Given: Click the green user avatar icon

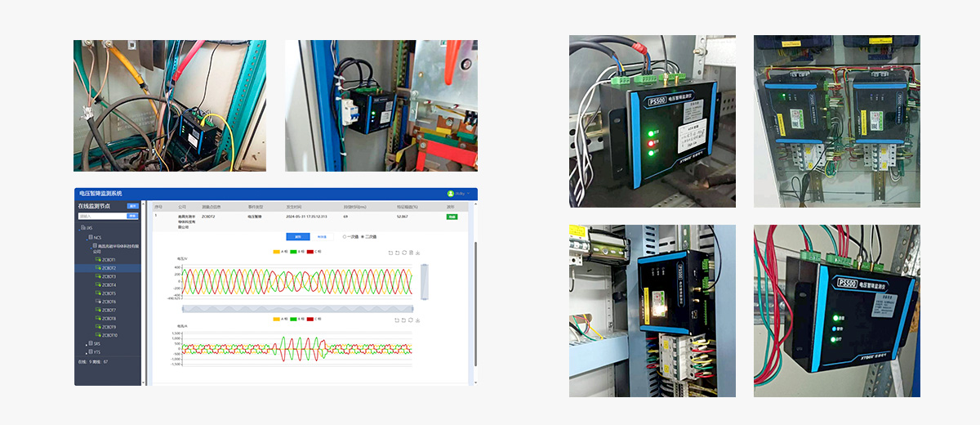Looking at the screenshot, I should [450, 194].
